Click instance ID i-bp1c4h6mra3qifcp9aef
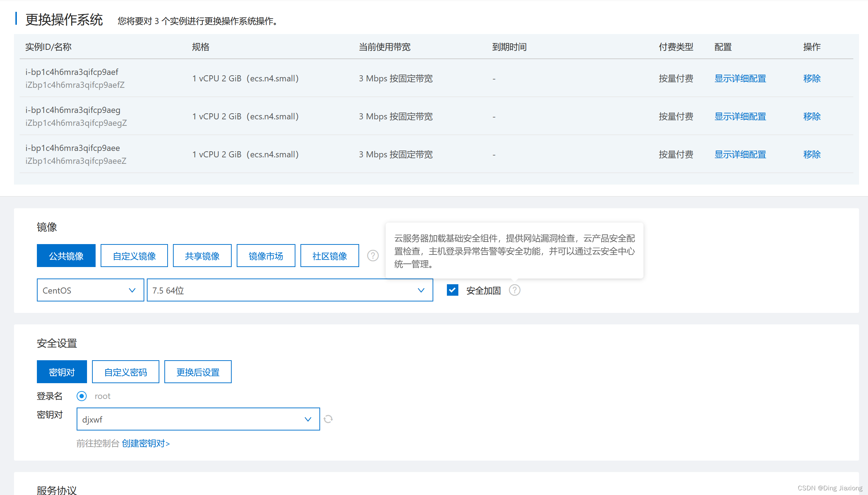This screenshot has width=868, height=495. 72,72
